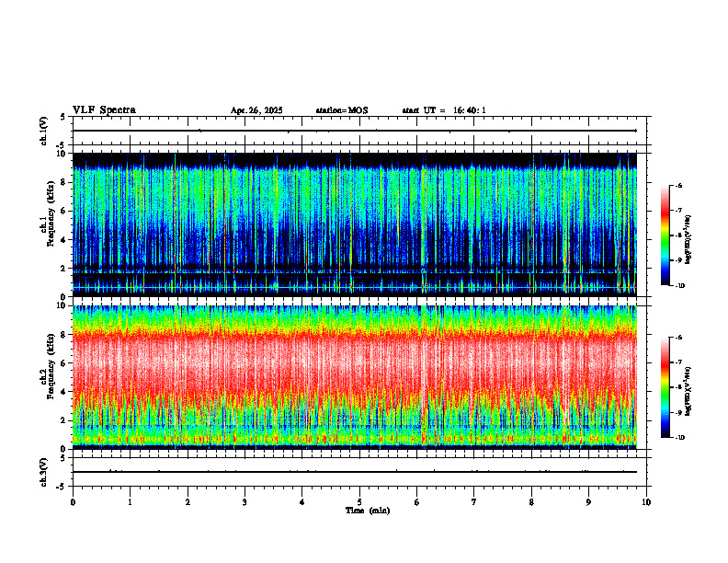The image size is (728, 563).
Task: Click the time axis final tick label "10"
Action: 646,502
